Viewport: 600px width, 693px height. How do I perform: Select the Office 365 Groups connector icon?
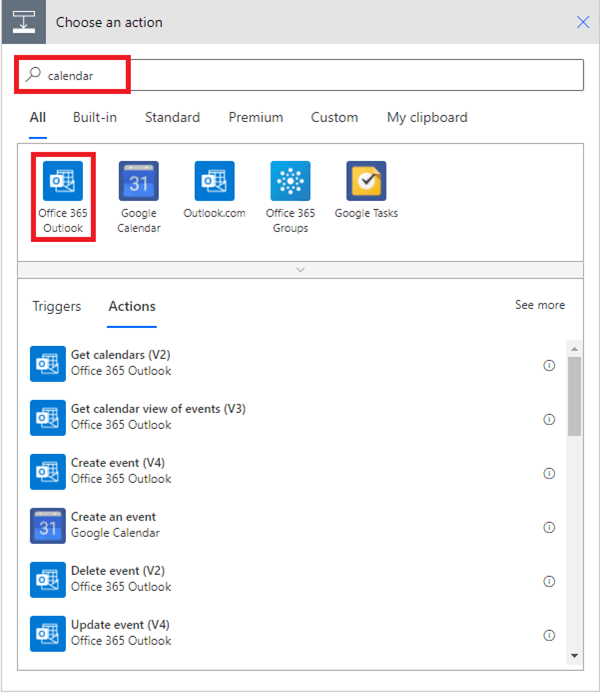tap(290, 181)
